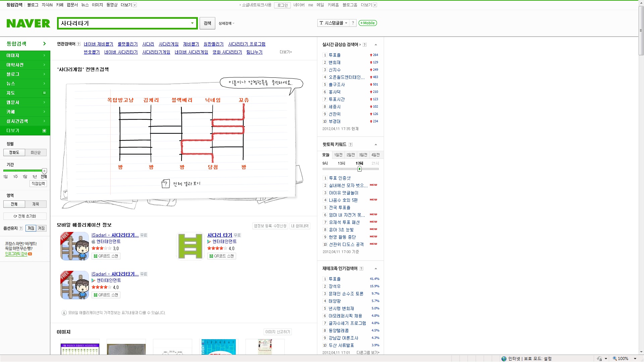Click the first image result thumbnail
This screenshot has width=644, height=362.
pos(80,347)
